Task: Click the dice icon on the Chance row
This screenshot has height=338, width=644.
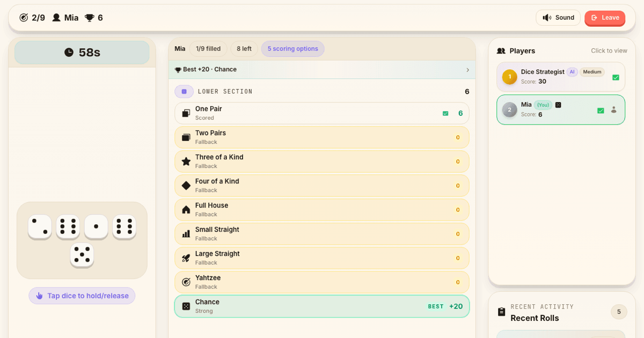Action: (186, 306)
